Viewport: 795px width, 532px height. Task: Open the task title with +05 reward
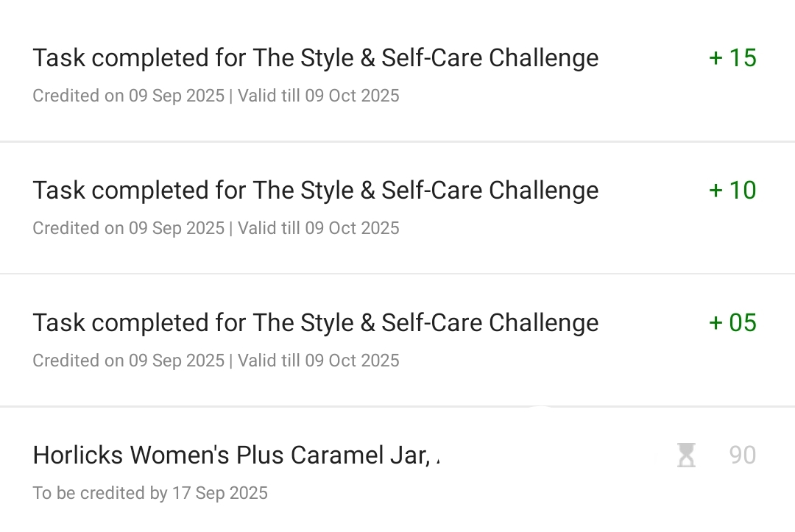pyautogui.click(x=315, y=323)
